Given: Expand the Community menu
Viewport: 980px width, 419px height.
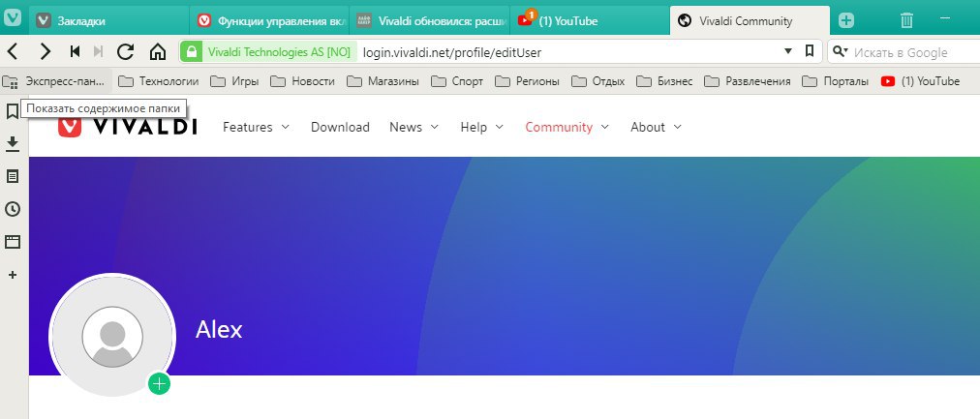Looking at the screenshot, I should [x=567, y=127].
